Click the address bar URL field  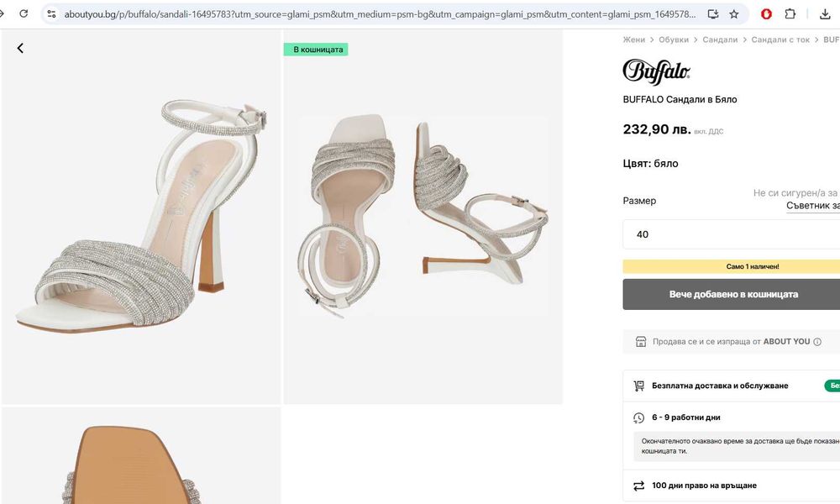coord(378,14)
